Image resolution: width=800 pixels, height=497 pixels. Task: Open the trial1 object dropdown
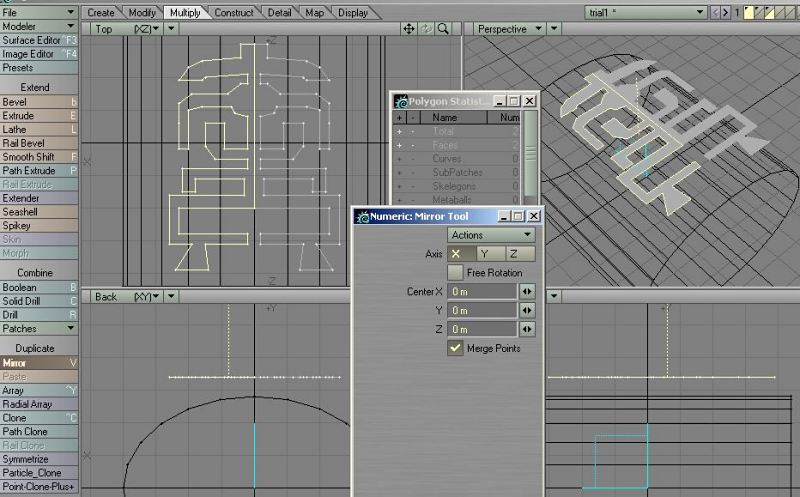[x=646, y=13]
